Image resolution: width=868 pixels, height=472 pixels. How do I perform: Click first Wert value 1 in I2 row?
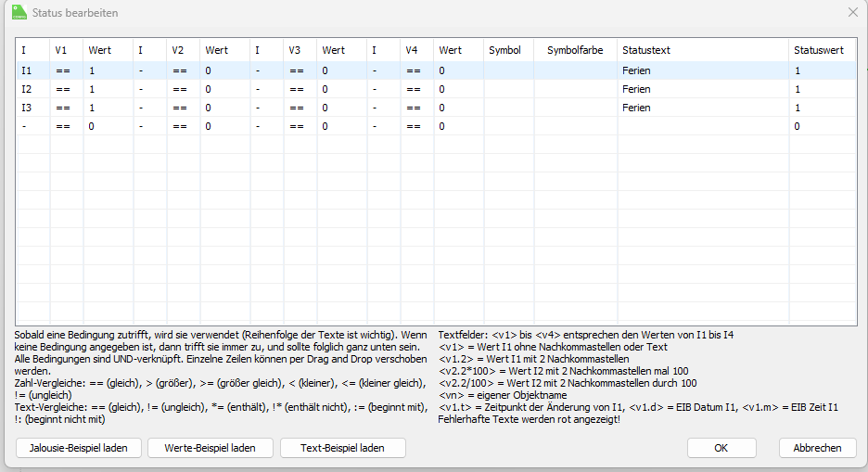[x=108, y=89]
